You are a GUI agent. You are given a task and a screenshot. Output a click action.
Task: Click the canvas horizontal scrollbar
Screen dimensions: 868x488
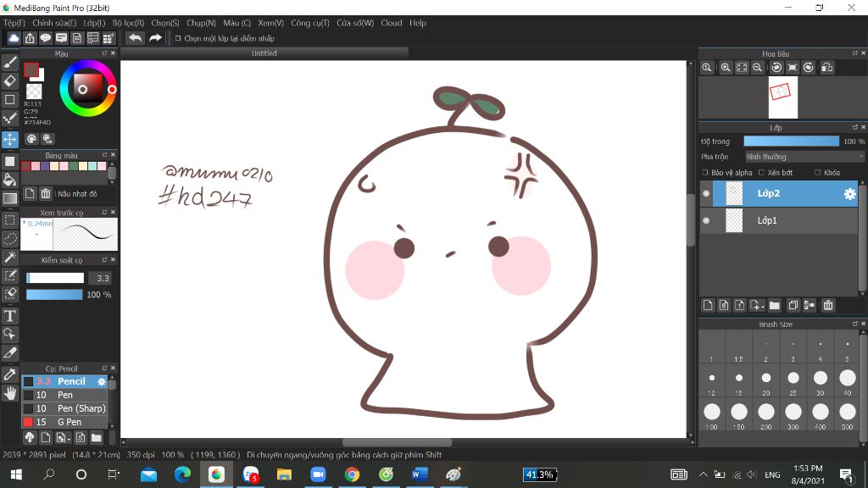pyautogui.click(x=397, y=442)
